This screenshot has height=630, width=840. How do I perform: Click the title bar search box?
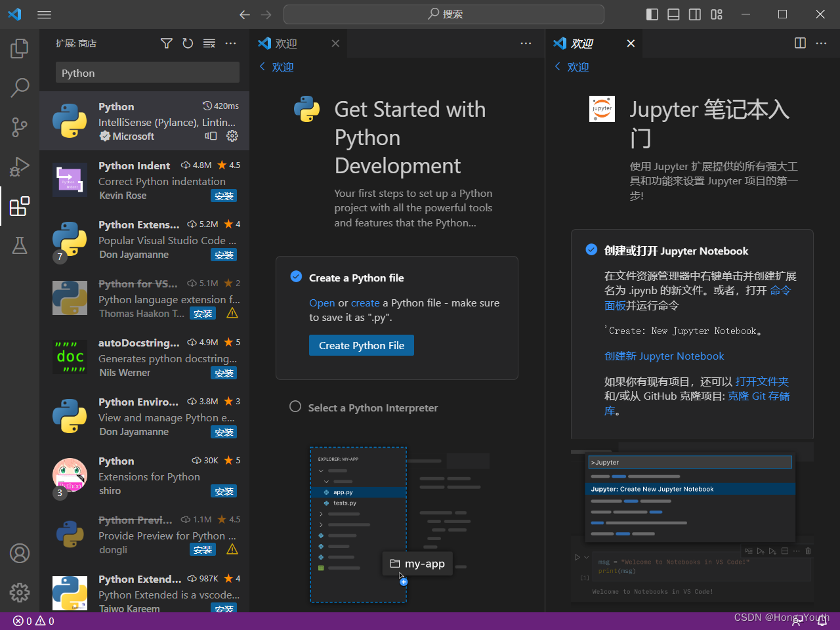tap(444, 14)
